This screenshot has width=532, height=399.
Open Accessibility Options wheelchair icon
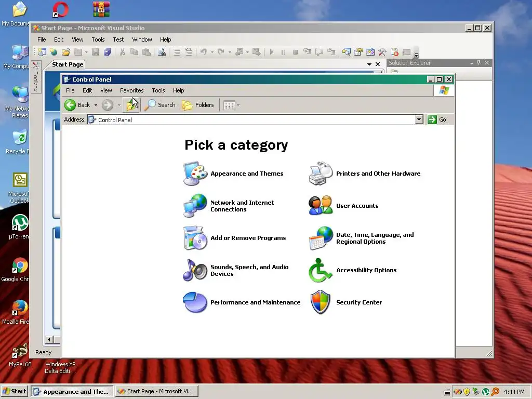pyautogui.click(x=320, y=270)
